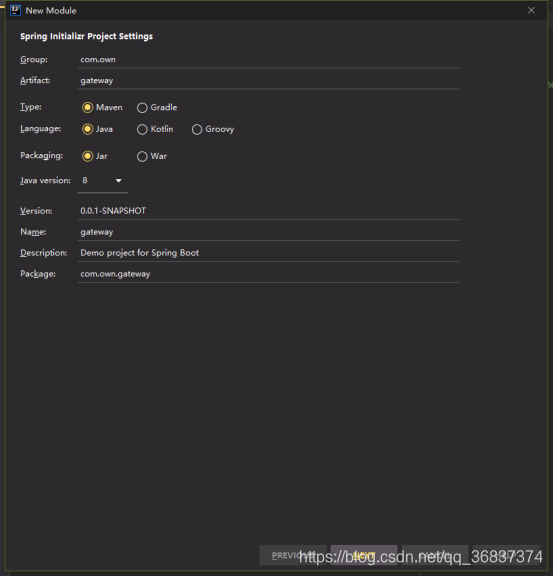Click the Cancel button at the dialog bottom

click(x=435, y=555)
